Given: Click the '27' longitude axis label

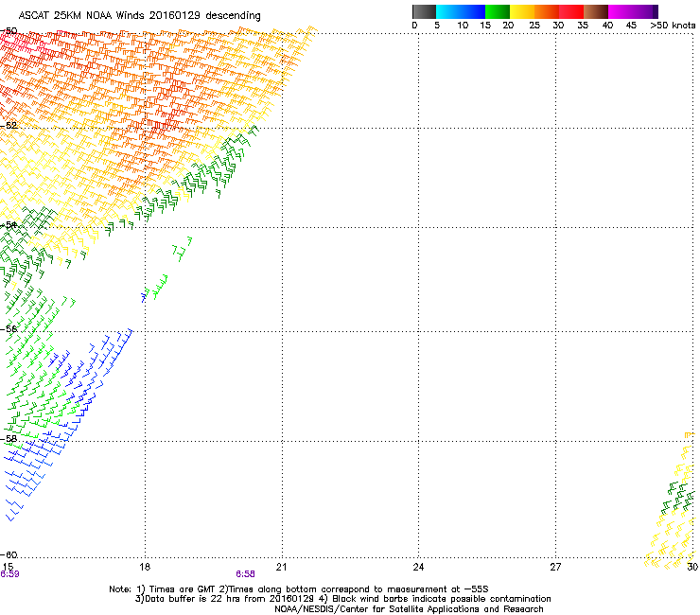Looking at the screenshot, I should 555,567.
